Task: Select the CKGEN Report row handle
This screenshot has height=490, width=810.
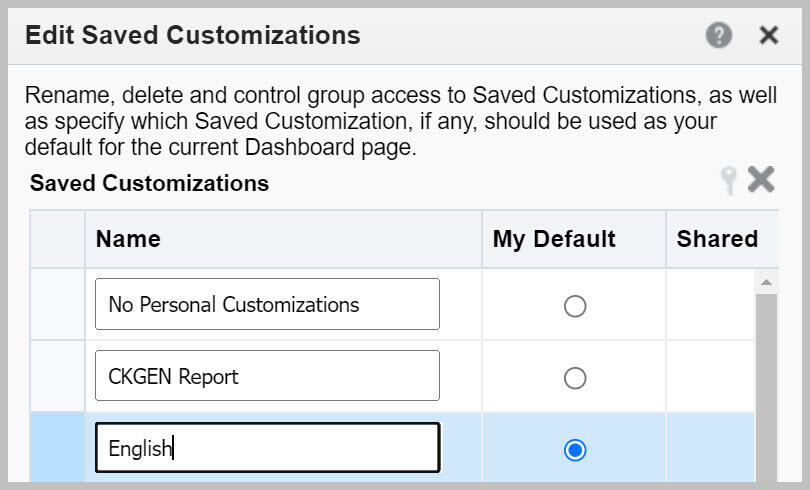Action: (57, 376)
